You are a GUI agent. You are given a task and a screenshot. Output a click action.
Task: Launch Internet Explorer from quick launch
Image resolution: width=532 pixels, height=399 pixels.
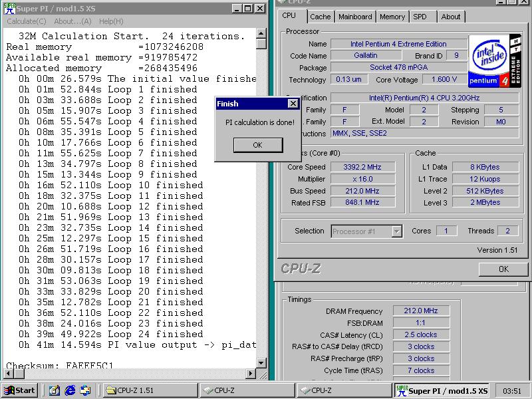pos(70,390)
